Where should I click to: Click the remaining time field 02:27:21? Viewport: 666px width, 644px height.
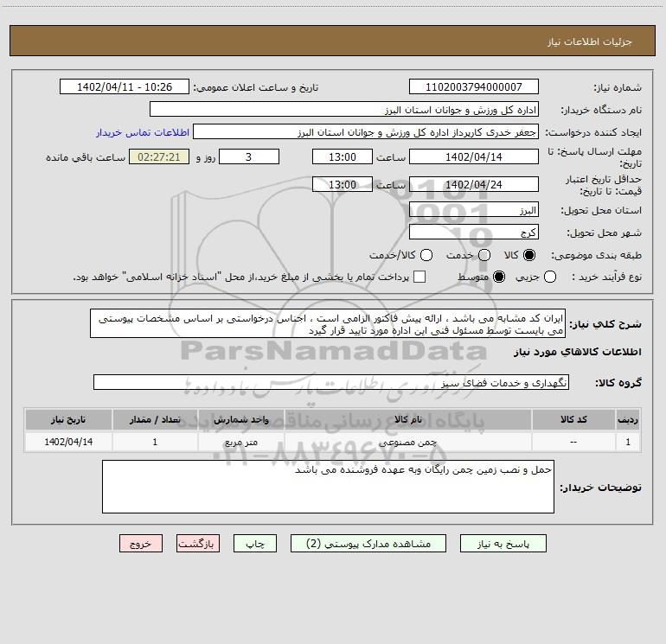[x=159, y=156]
